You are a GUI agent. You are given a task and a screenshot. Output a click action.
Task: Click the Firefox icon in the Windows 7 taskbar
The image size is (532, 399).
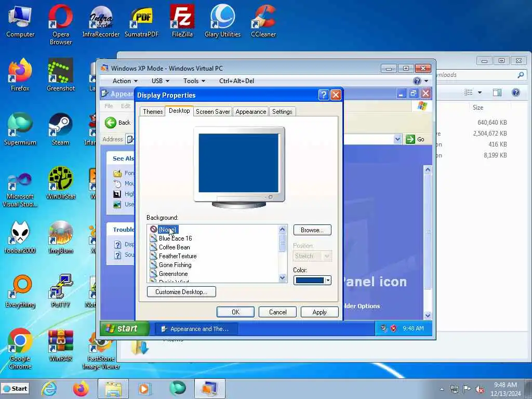tap(81, 389)
